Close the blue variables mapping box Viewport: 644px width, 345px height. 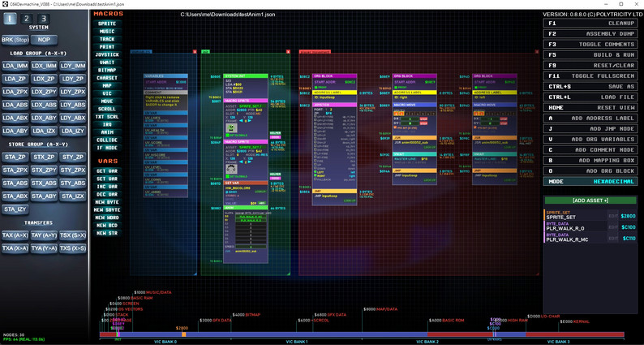pos(195,52)
